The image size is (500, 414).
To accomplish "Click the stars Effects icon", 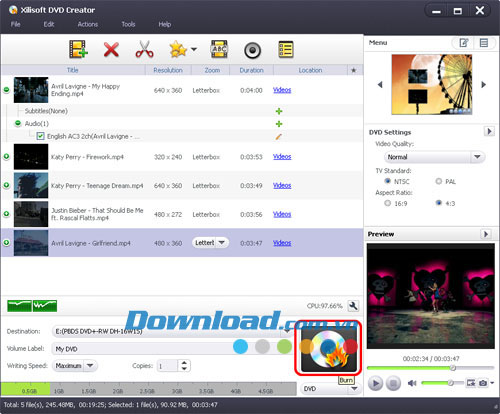I will [178, 50].
